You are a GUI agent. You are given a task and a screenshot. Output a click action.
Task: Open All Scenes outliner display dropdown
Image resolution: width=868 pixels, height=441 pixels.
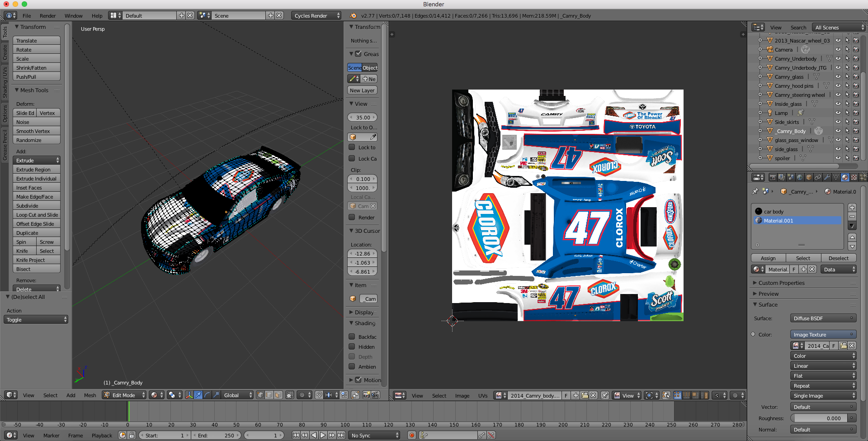pos(839,28)
